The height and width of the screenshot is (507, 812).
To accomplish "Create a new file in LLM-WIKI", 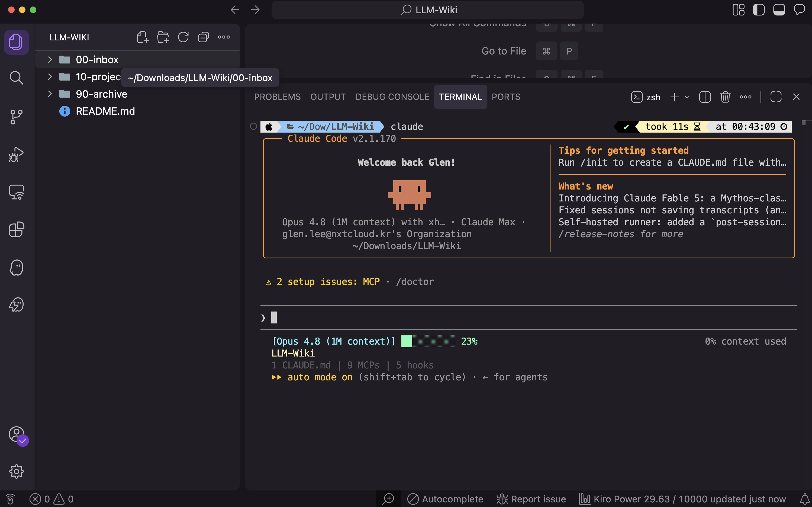I will coord(143,37).
